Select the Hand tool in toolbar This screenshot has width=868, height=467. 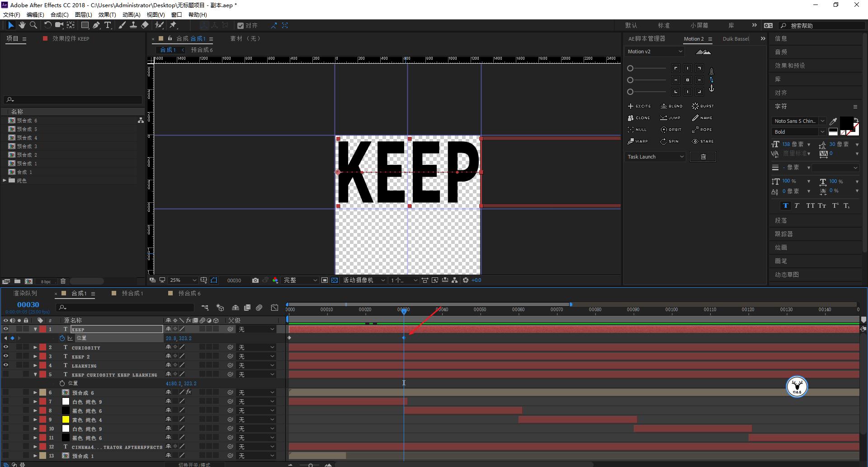22,25
